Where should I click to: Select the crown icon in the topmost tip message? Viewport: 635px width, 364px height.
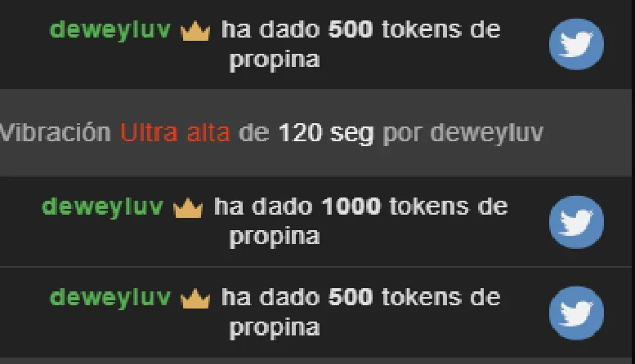[195, 31]
